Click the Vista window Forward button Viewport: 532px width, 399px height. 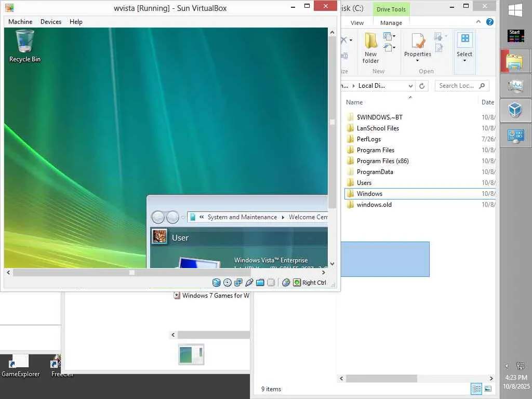pyautogui.click(x=172, y=217)
